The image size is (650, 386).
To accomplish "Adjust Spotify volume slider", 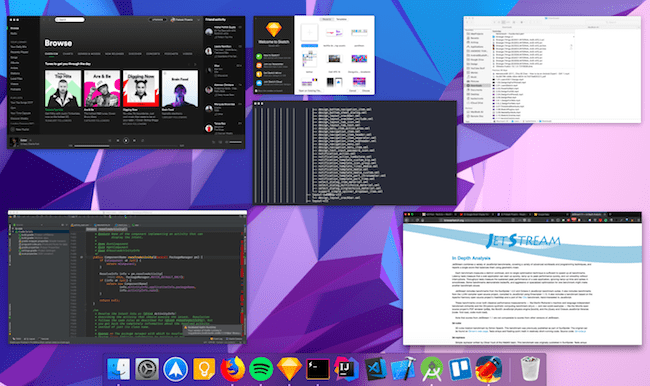I will 235,142.
